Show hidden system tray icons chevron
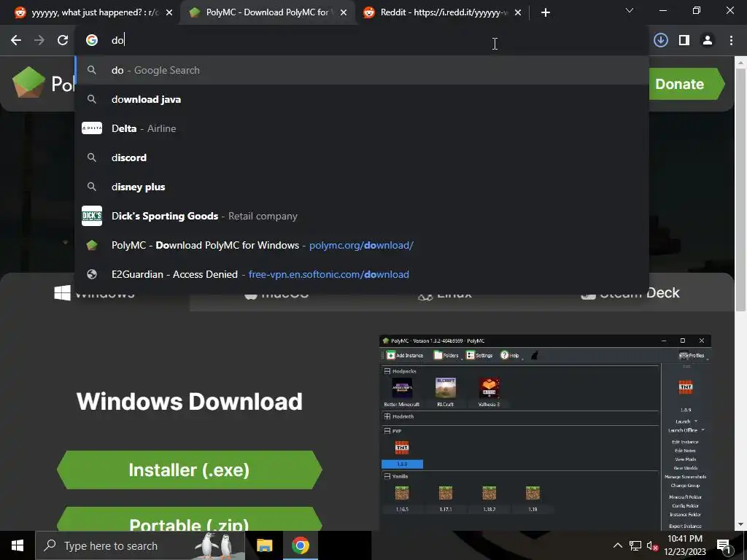The width and height of the screenshot is (747, 560). [x=617, y=545]
